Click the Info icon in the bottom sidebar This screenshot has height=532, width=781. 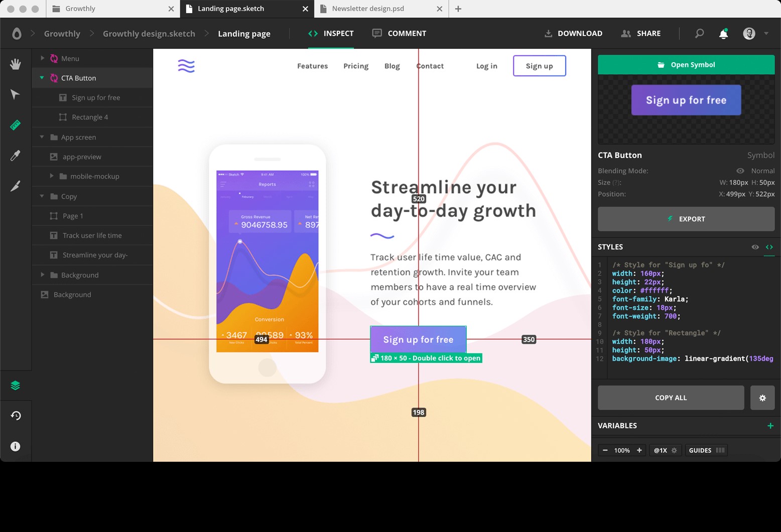click(x=16, y=446)
